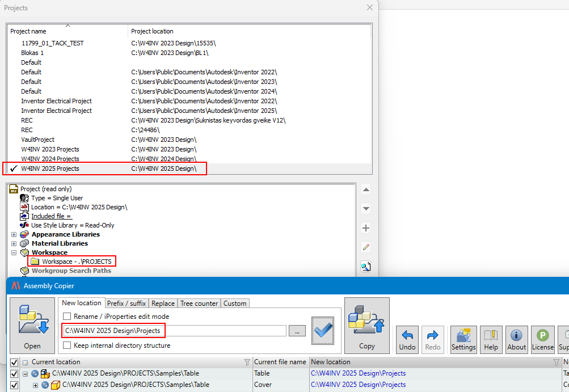
Task: Apply new location with the blue checkmark button
Action: click(x=323, y=331)
